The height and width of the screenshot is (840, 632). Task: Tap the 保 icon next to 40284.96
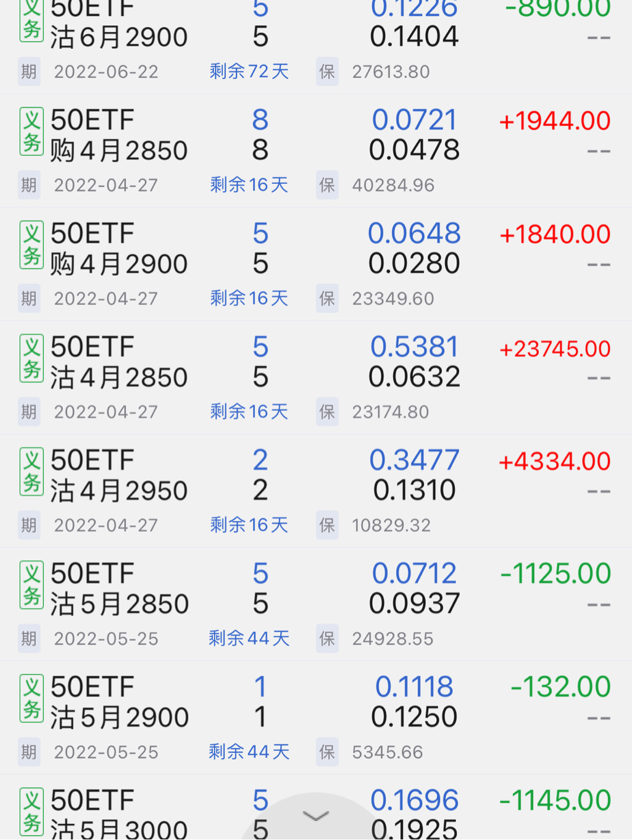click(327, 185)
